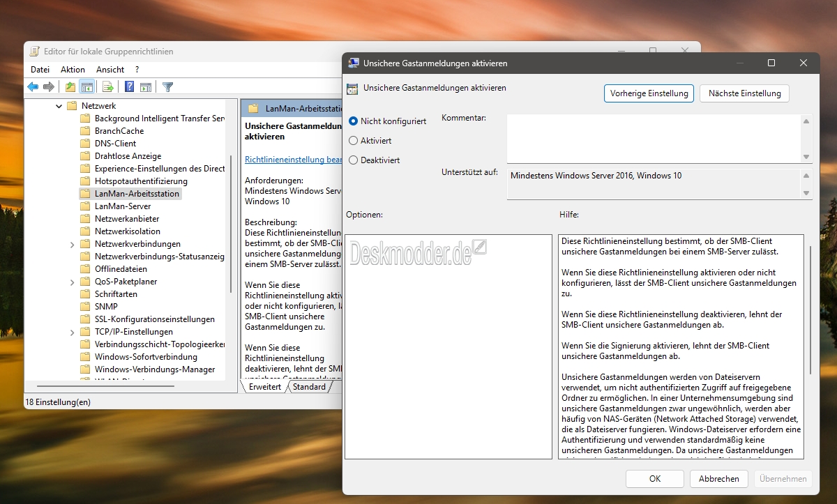This screenshot has width=837, height=504.
Task: Open help via the blue question-mark icon
Action: [x=130, y=87]
